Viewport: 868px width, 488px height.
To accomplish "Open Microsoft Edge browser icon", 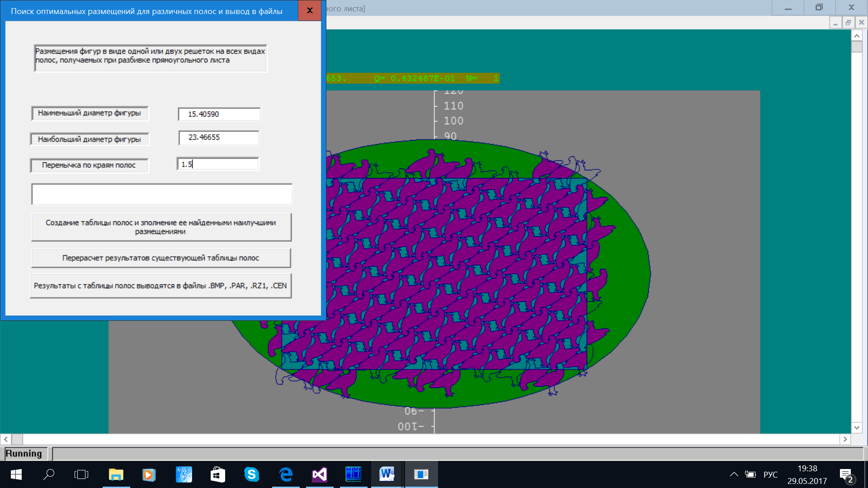I will click(x=286, y=474).
